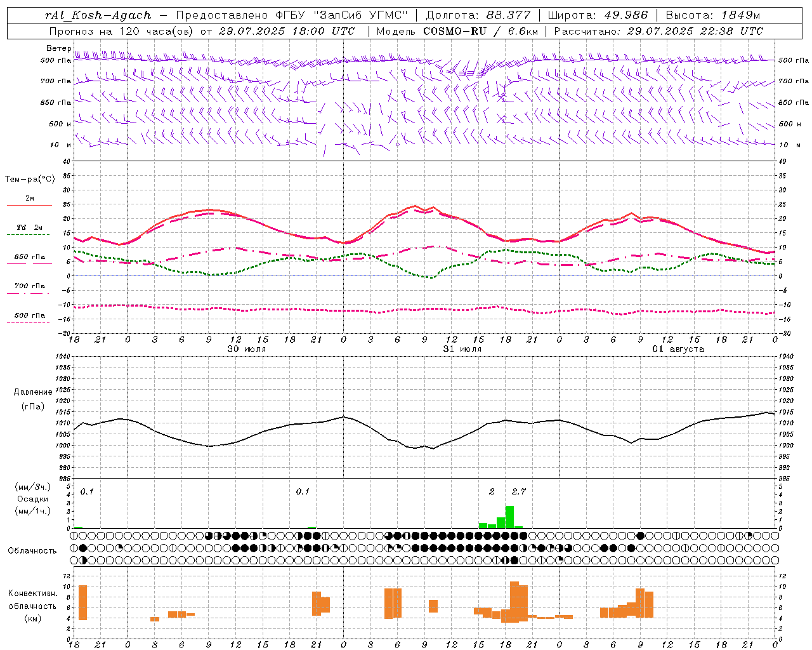Select the "Долгота: 88.377" header text
812x650 pixels.
(x=478, y=15)
